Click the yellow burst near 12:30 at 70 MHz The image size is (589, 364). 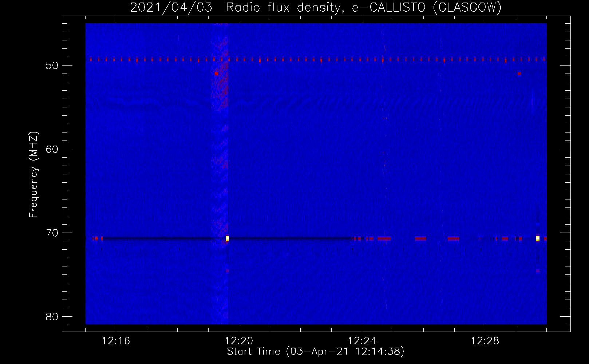(538, 238)
